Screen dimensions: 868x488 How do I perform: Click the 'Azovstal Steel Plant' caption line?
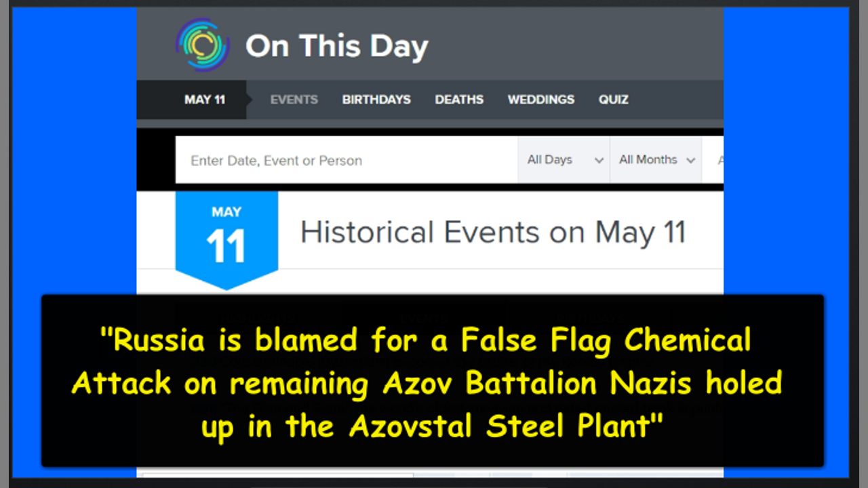tap(431, 426)
